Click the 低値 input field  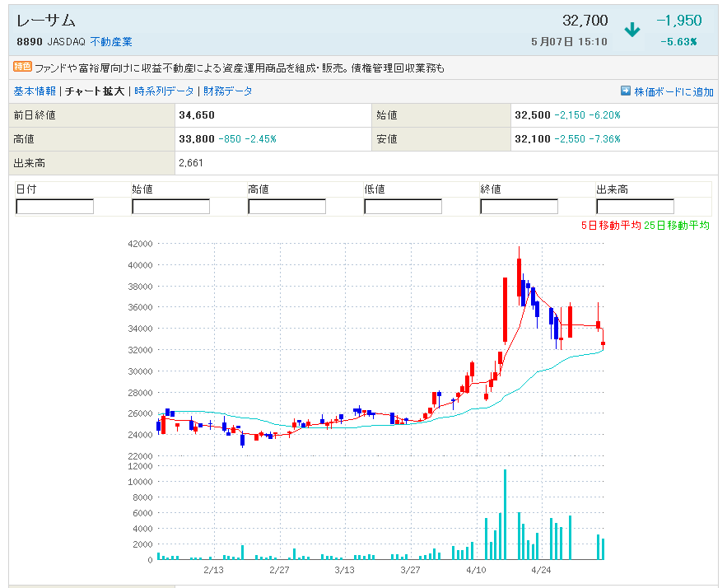point(403,206)
